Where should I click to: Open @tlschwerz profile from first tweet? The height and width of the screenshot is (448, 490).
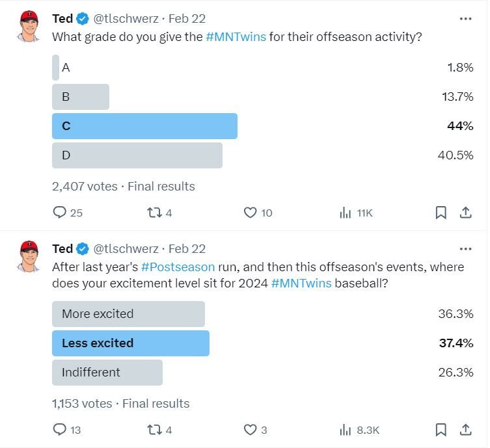click(126, 19)
